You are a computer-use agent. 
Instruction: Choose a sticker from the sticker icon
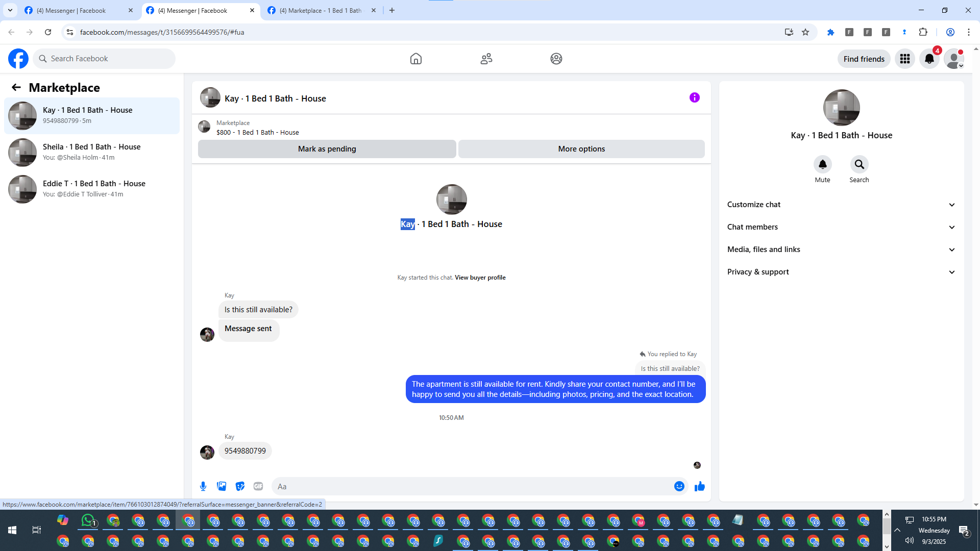tap(240, 486)
